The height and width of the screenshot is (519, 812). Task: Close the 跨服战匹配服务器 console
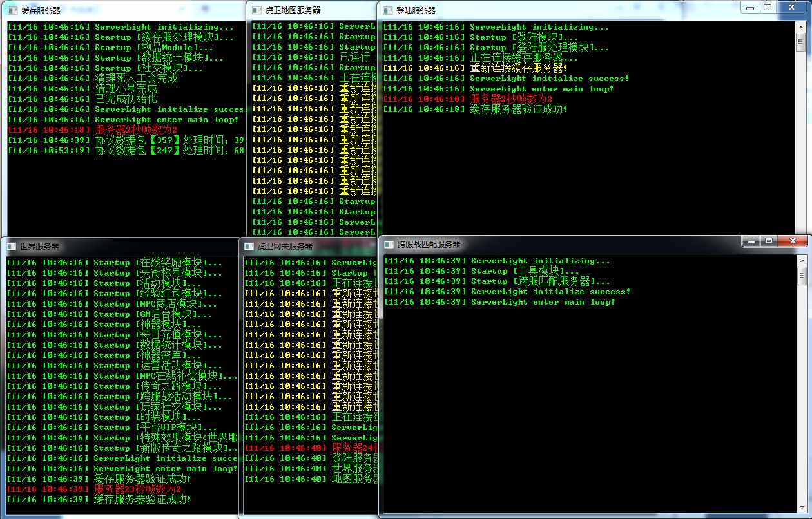[x=793, y=241]
